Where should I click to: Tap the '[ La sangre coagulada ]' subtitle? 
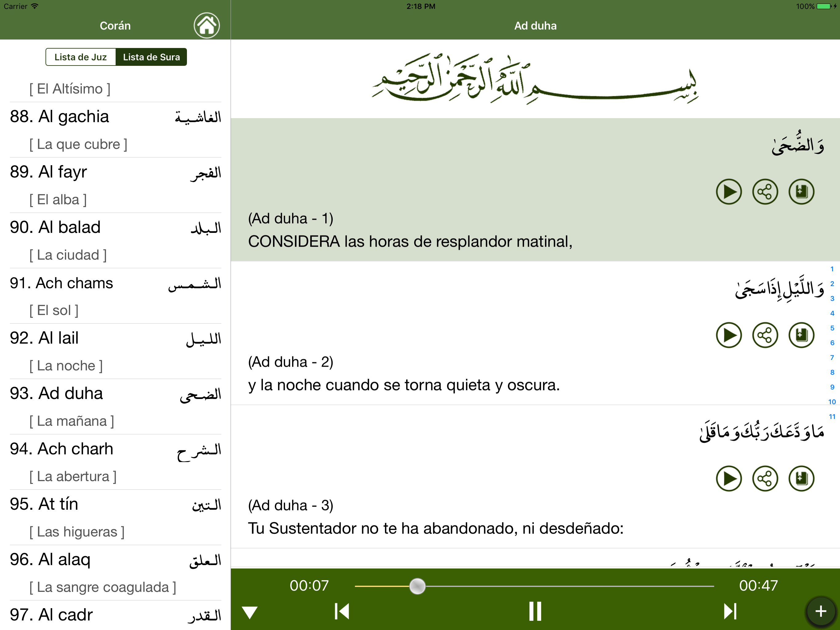(x=102, y=588)
